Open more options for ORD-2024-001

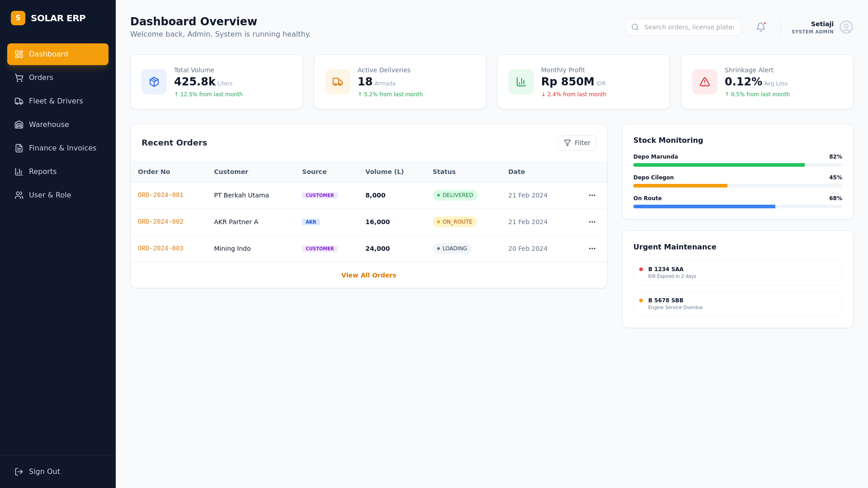[592, 195]
